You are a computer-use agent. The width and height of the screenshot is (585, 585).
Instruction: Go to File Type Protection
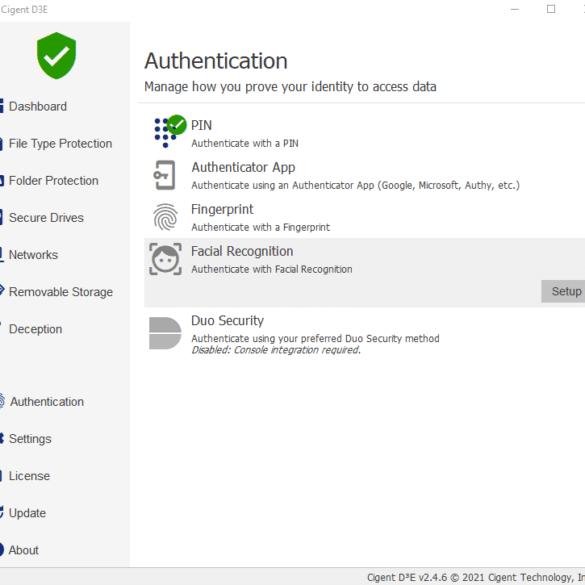[60, 144]
